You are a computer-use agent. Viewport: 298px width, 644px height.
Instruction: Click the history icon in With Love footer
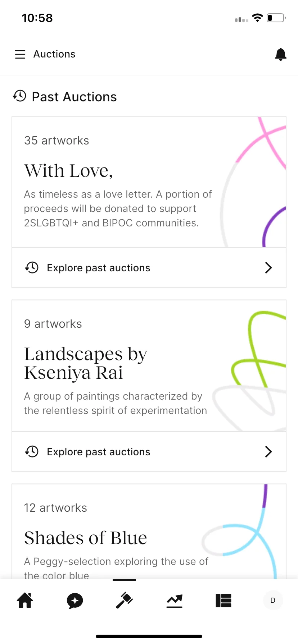[x=32, y=268]
